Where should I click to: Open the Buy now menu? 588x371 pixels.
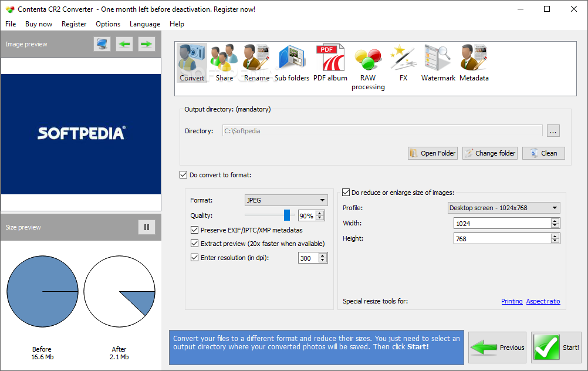click(39, 24)
